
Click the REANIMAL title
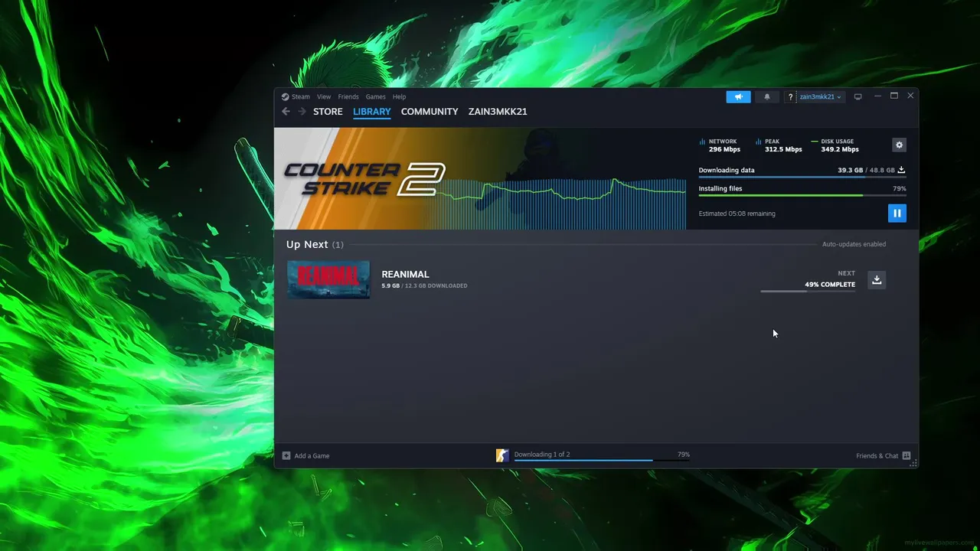(x=405, y=274)
